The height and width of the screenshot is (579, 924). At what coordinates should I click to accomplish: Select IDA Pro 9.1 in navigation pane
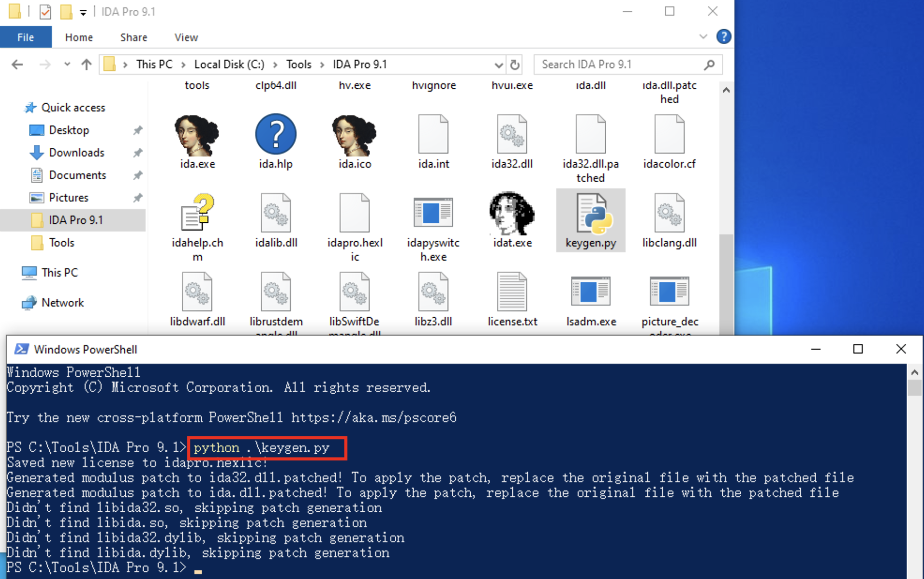click(73, 220)
